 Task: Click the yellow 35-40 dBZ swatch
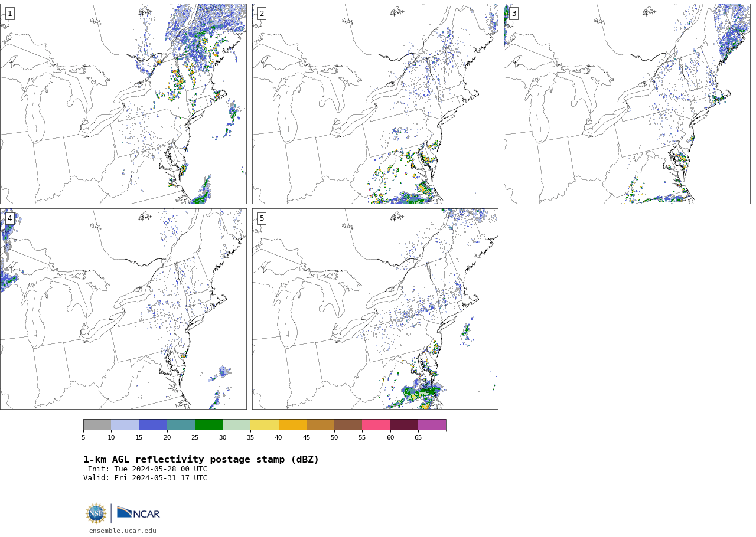click(x=265, y=425)
